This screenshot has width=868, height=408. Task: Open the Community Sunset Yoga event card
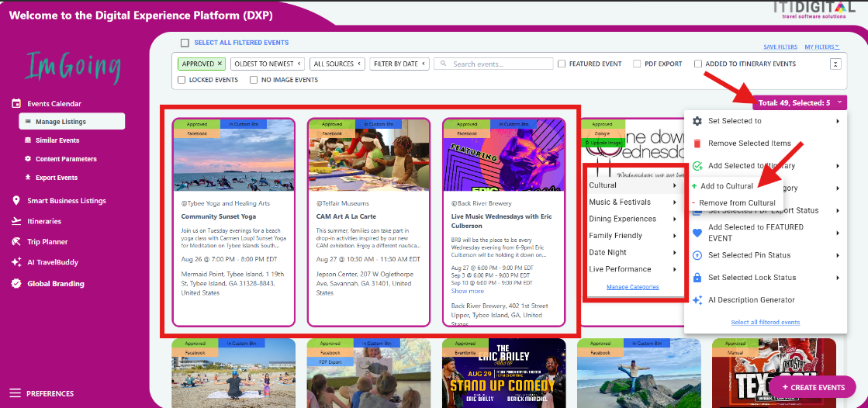[233, 222]
